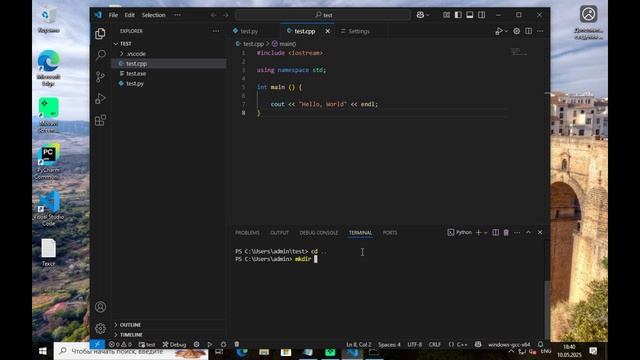Switch to the OUTPUT panel tab

tap(280, 233)
